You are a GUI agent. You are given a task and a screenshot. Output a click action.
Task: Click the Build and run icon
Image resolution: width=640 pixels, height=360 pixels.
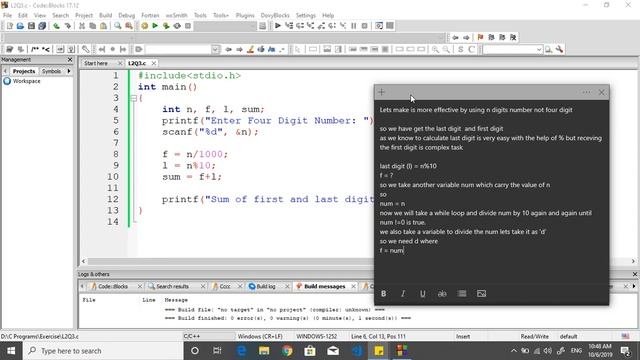pyautogui.click(x=166, y=26)
